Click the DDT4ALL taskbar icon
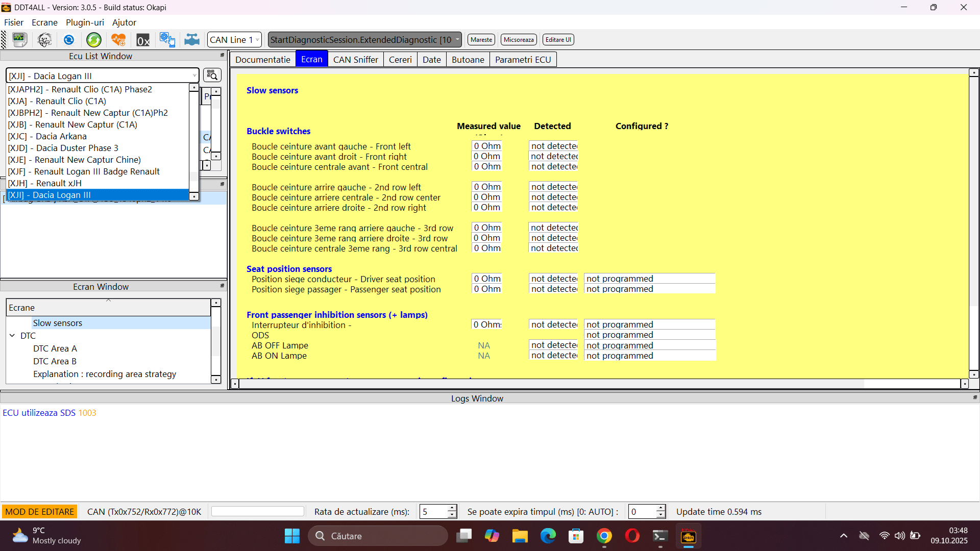This screenshot has width=980, height=551. 689,536
